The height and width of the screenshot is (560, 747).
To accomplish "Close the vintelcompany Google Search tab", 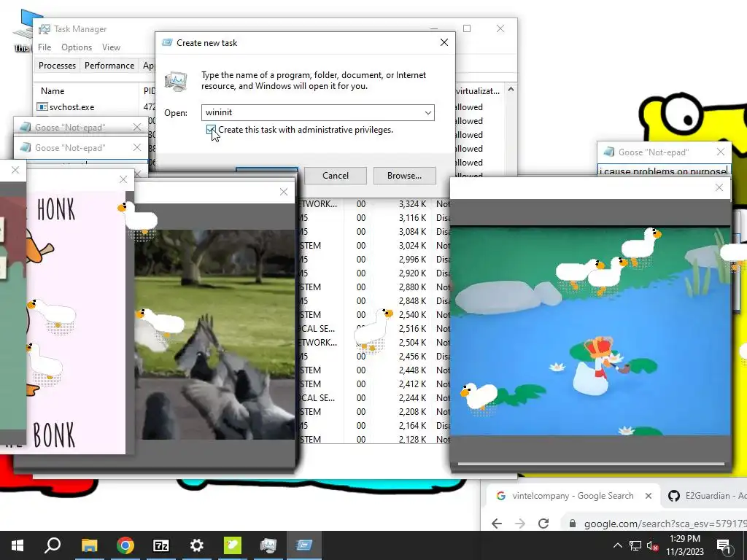I will point(649,496).
